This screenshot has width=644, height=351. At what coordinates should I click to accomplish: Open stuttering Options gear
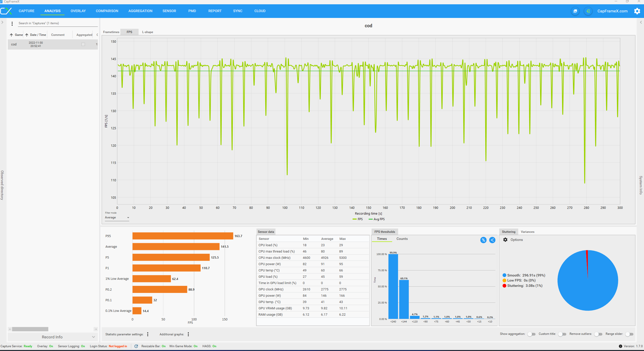pos(505,240)
